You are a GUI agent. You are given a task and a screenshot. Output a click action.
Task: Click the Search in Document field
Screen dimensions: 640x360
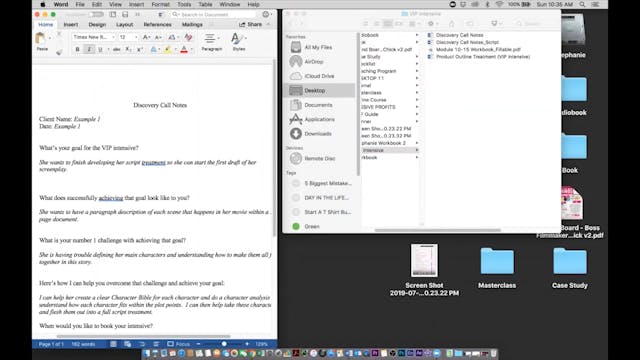coord(213,14)
